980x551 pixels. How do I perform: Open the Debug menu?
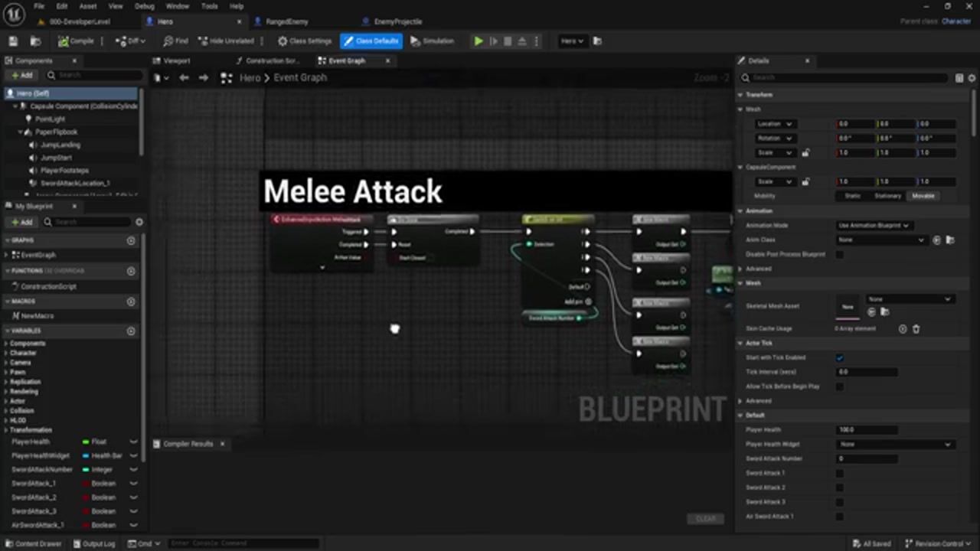point(144,6)
